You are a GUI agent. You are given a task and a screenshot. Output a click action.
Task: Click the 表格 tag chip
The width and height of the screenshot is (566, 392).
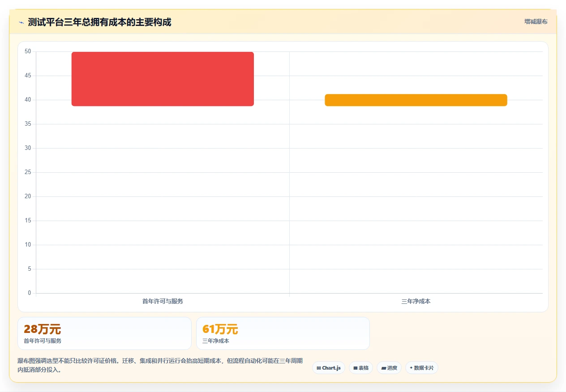pyautogui.click(x=361, y=368)
